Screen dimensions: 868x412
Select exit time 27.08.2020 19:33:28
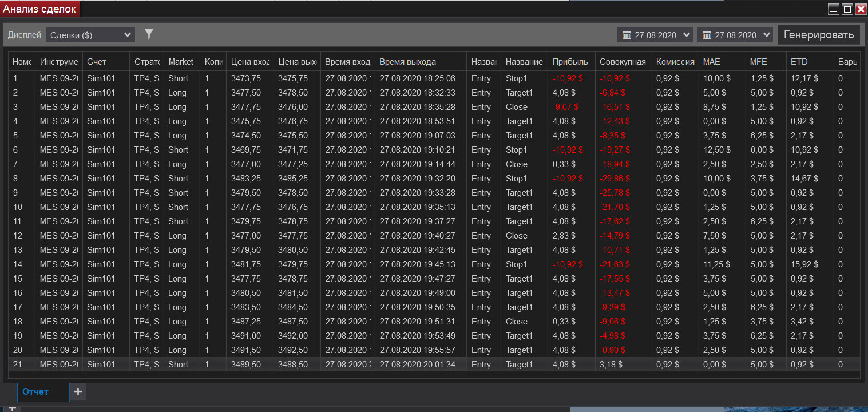418,193
